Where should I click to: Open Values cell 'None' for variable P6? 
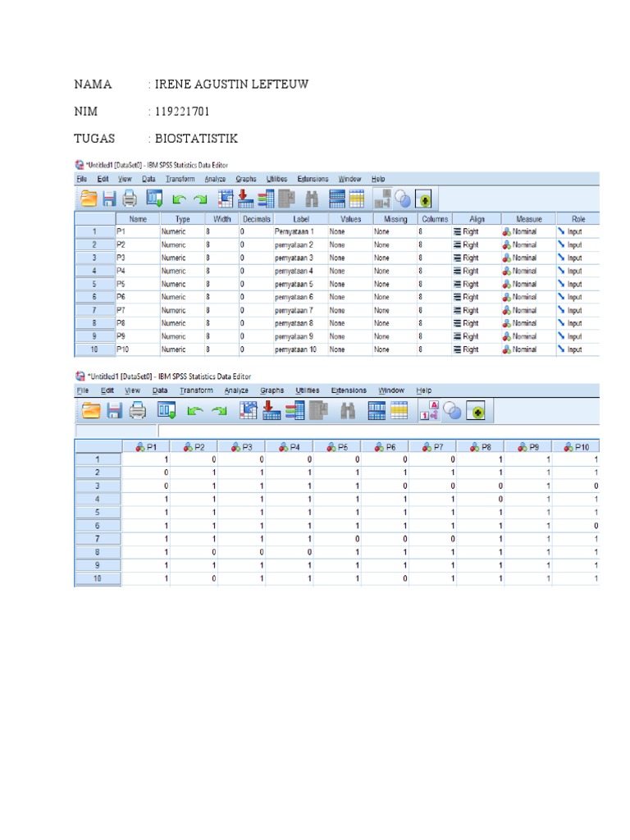click(350, 297)
